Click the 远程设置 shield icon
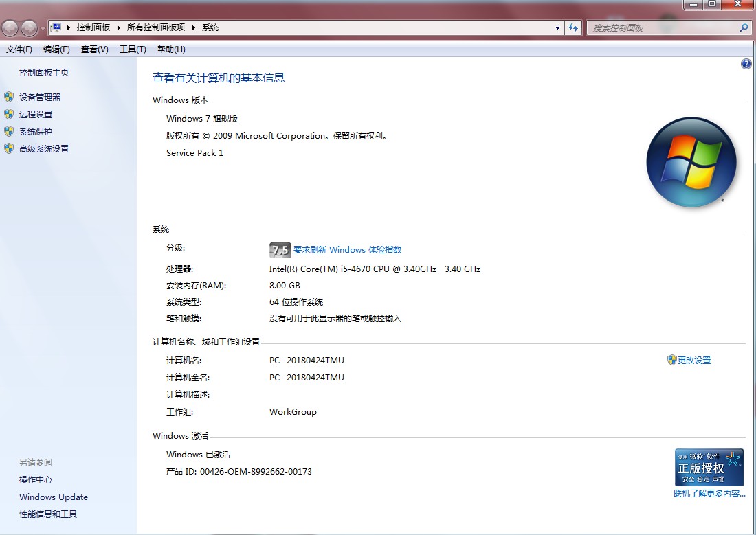The height and width of the screenshot is (535, 756). pyautogui.click(x=8, y=114)
